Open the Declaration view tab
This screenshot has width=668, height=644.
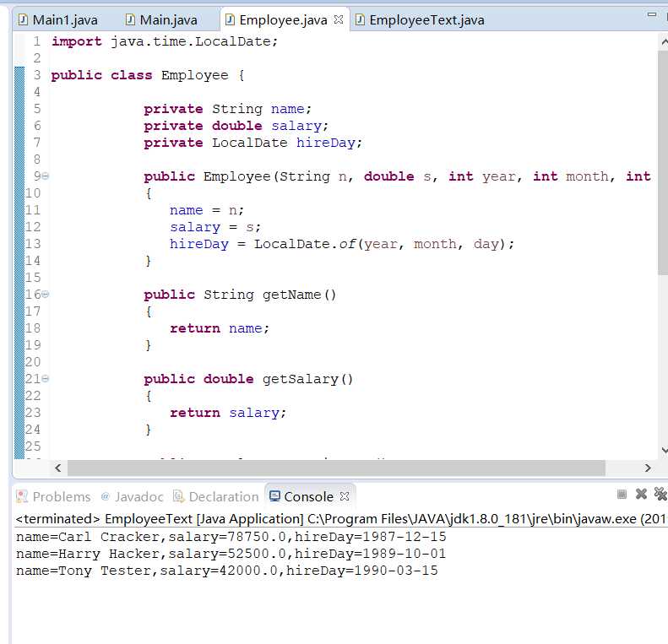(x=216, y=496)
